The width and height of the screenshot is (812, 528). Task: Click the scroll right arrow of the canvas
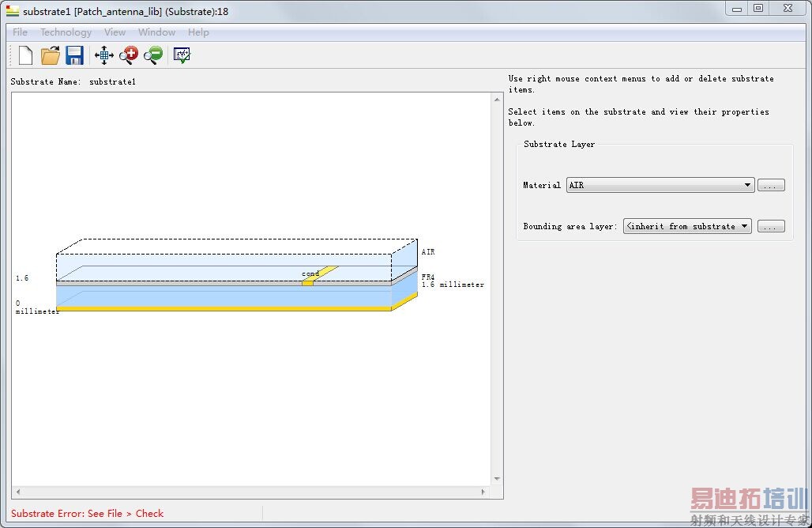(x=483, y=492)
